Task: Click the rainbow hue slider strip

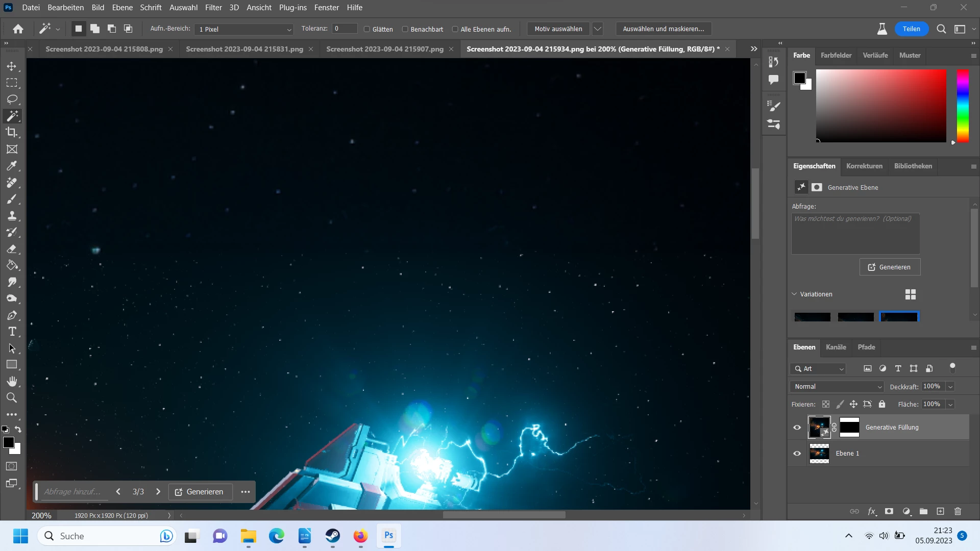Action: pyautogui.click(x=963, y=106)
